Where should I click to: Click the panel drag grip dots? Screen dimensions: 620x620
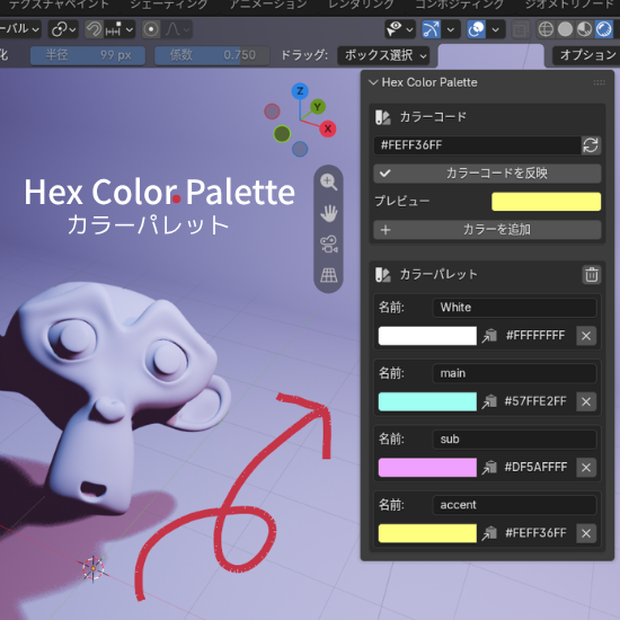[599, 82]
